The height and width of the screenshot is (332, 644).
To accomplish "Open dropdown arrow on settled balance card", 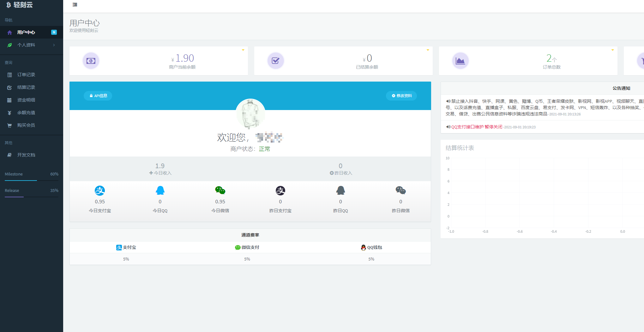I will click(428, 50).
